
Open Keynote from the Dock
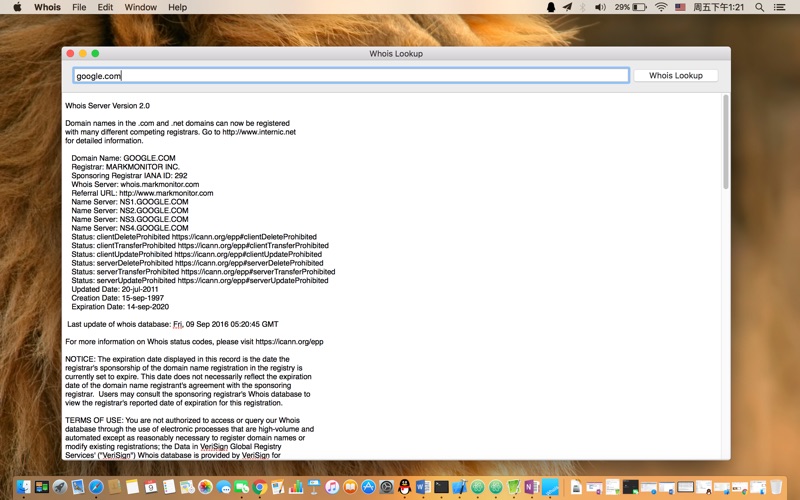pos(314,487)
